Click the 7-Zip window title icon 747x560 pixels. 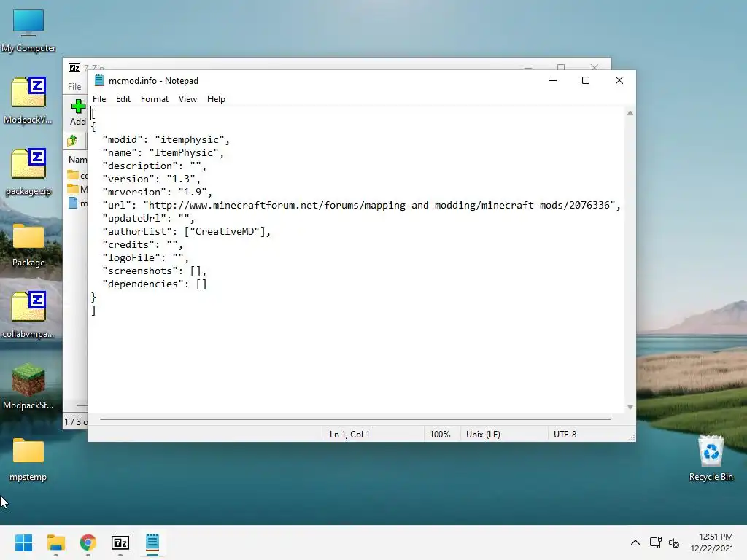click(74, 68)
